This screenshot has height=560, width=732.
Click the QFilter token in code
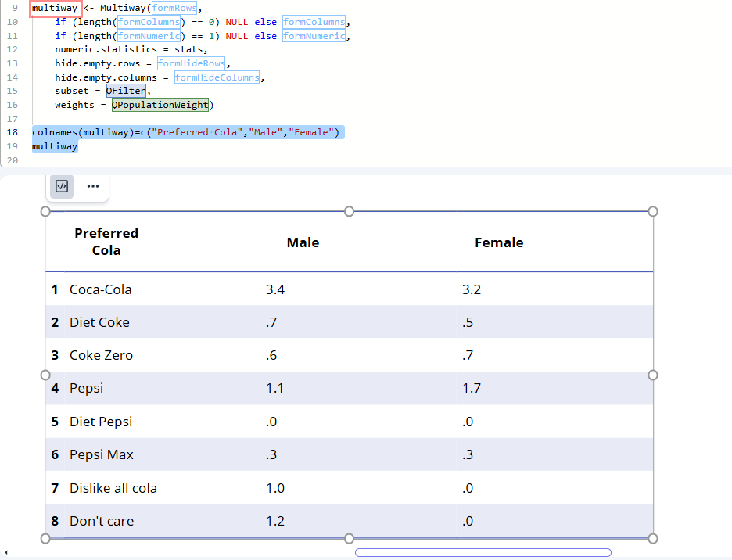[x=126, y=91]
